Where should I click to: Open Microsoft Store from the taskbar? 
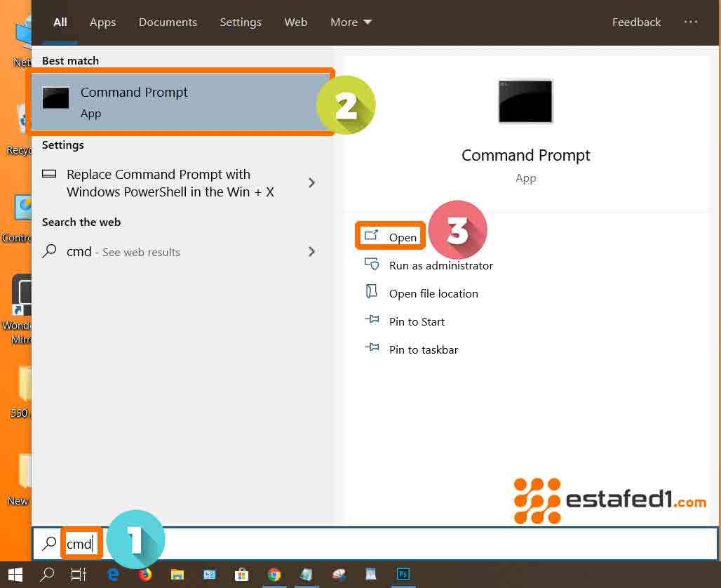[x=241, y=574]
